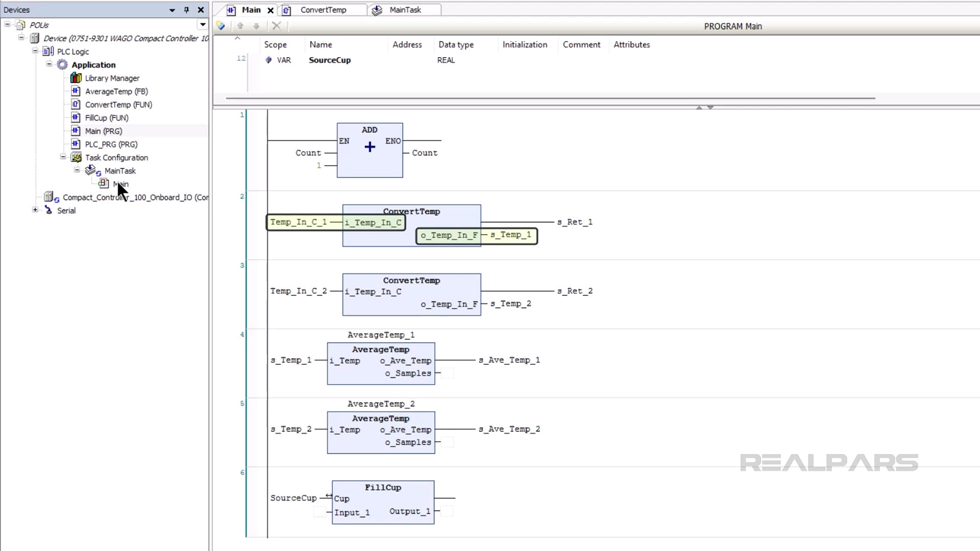This screenshot has height=551, width=980.
Task: Click the Address column header
Action: pyautogui.click(x=407, y=45)
